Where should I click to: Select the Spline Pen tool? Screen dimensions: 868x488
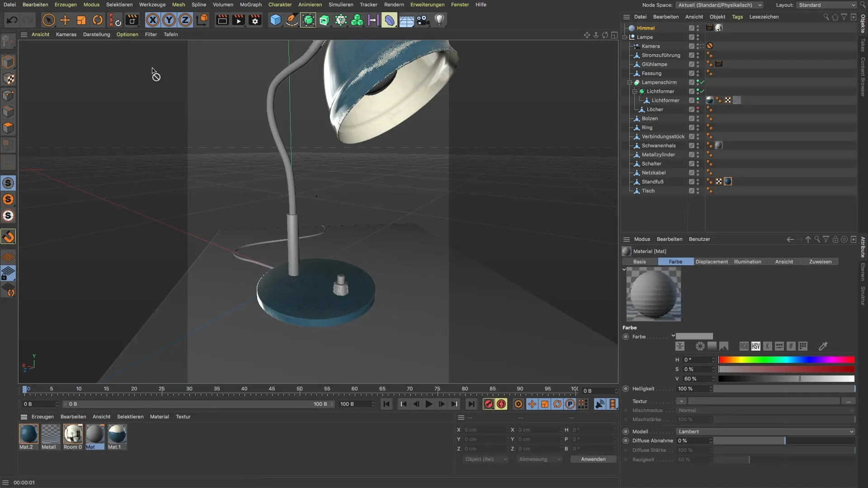(x=292, y=20)
